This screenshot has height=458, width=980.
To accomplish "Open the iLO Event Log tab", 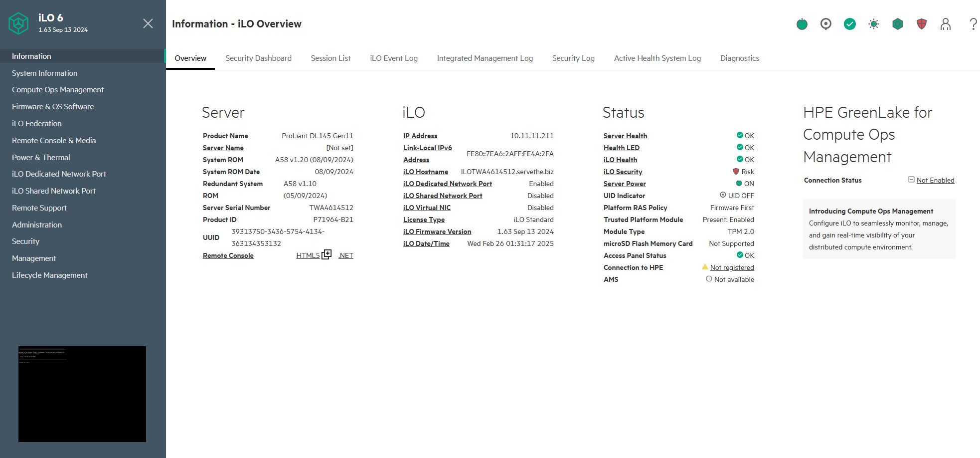I will click(394, 58).
